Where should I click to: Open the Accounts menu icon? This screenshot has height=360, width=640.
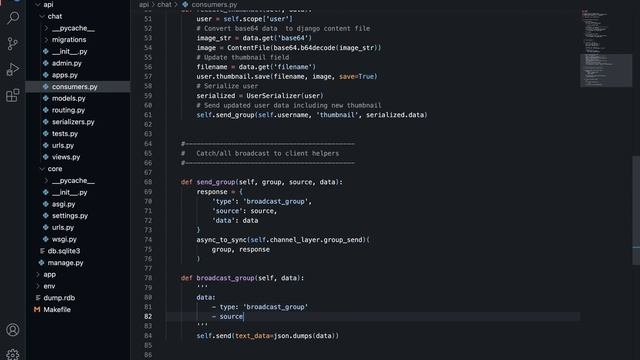click(13, 329)
